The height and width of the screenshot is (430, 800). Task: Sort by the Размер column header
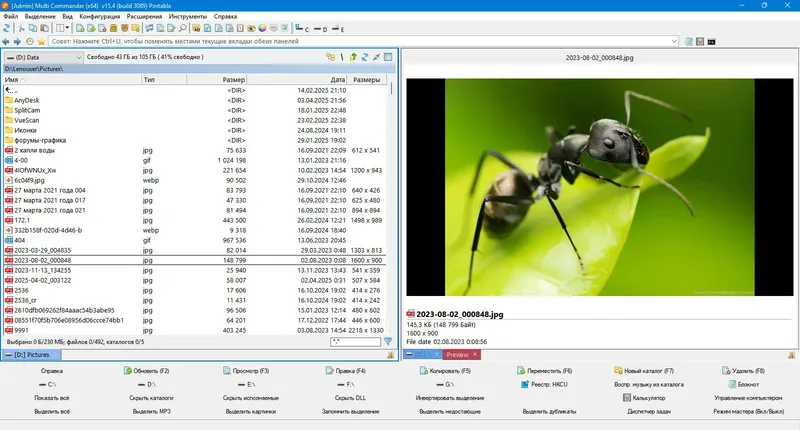[x=217, y=80]
